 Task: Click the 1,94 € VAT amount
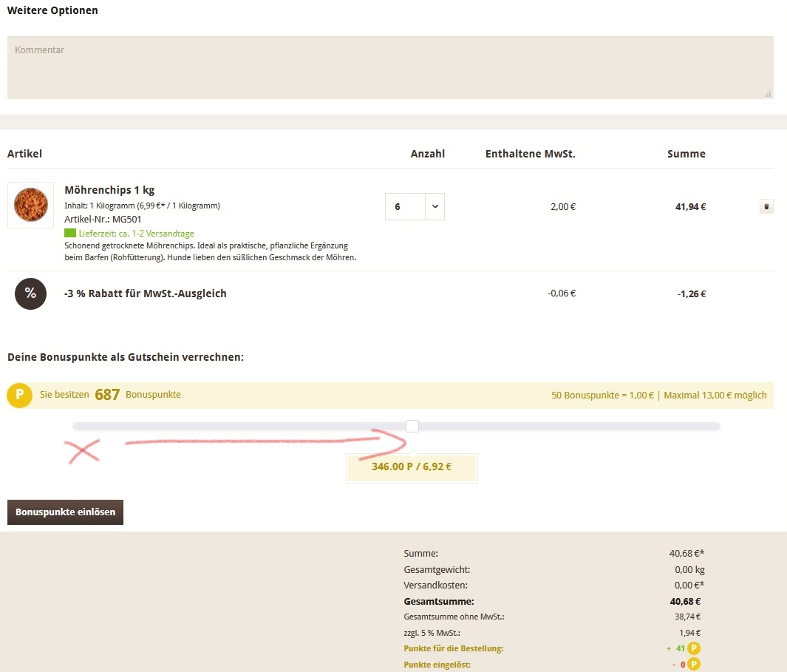coord(690,633)
